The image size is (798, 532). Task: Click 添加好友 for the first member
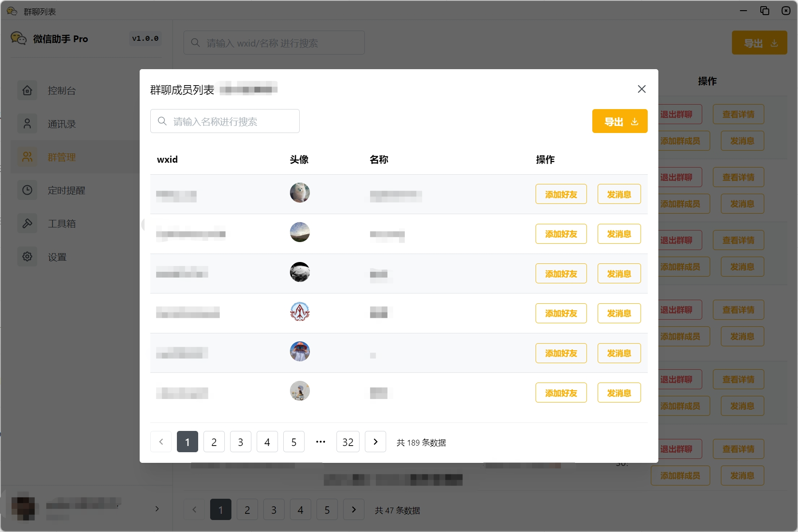coord(561,194)
